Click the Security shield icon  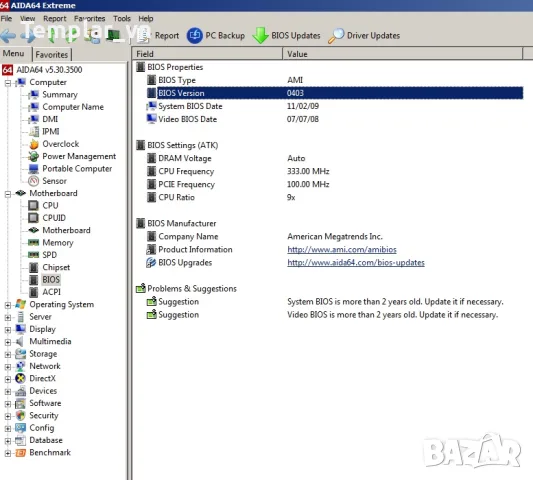pos(20,415)
